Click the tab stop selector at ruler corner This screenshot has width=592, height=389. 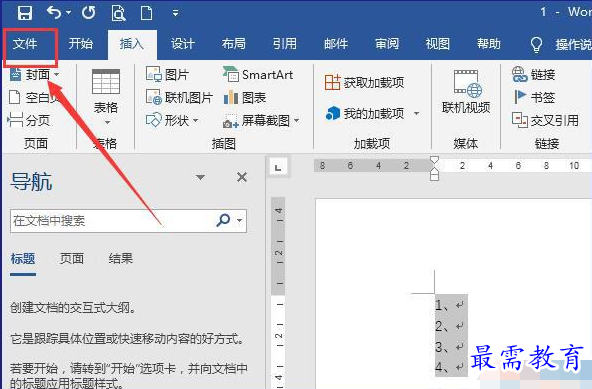[x=279, y=167]
